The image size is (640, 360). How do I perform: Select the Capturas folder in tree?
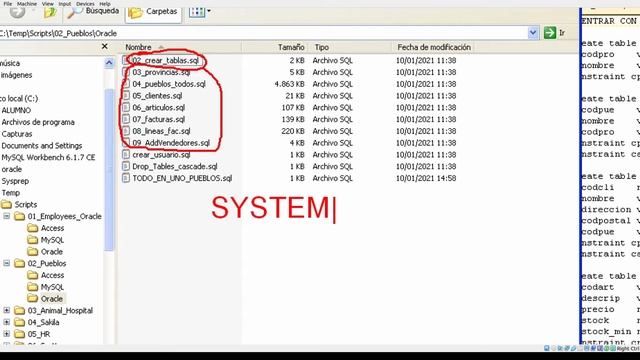[17, 134]
